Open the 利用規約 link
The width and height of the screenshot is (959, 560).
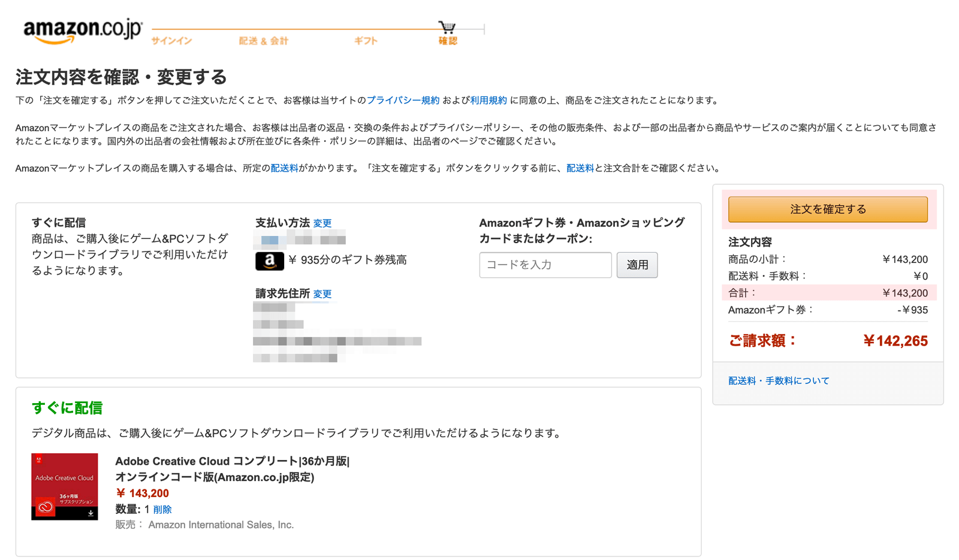[488, 100]
